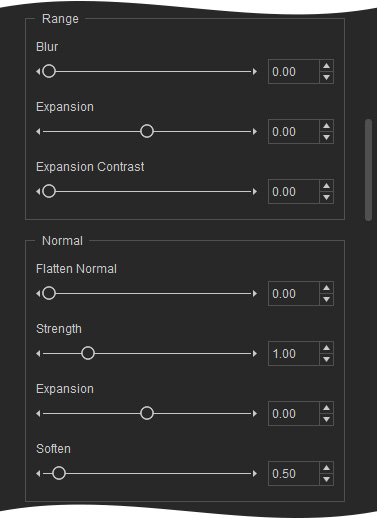This screenshot has height=518, width=377.
Task: Click left arrow of Soften slider
Action: point(38,474)
